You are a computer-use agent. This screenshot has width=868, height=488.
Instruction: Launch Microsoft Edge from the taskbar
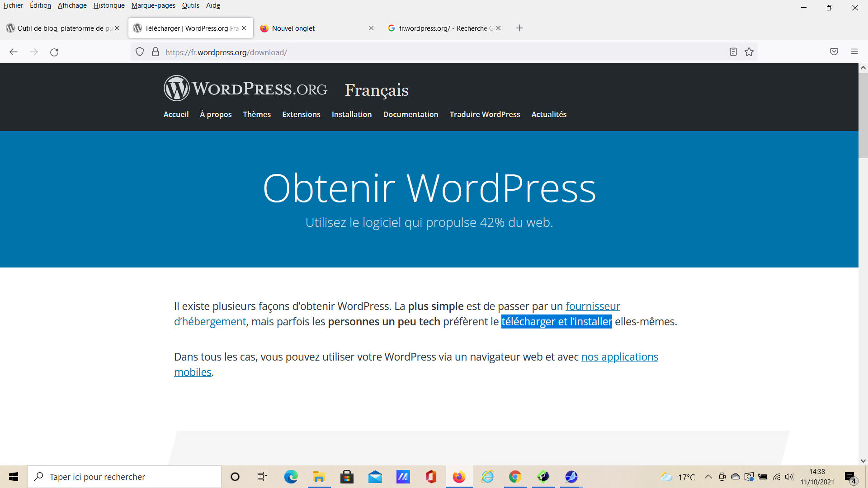click(291, 477)
